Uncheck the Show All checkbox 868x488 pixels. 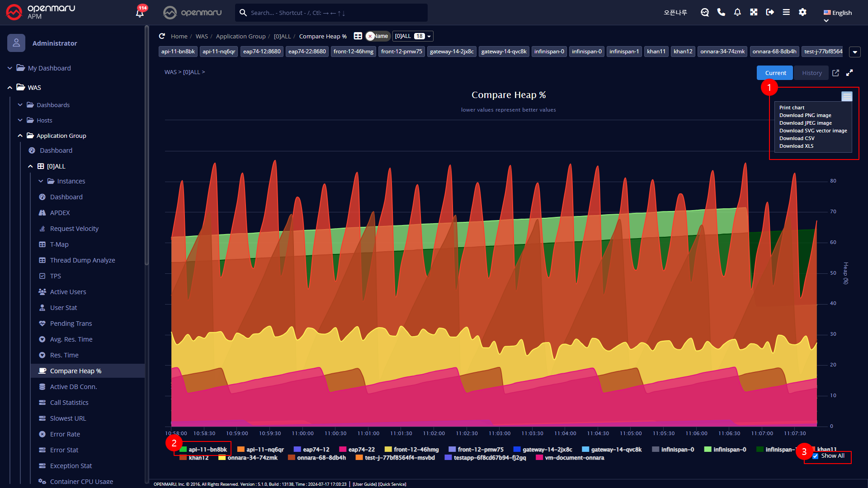click(815, 456)
